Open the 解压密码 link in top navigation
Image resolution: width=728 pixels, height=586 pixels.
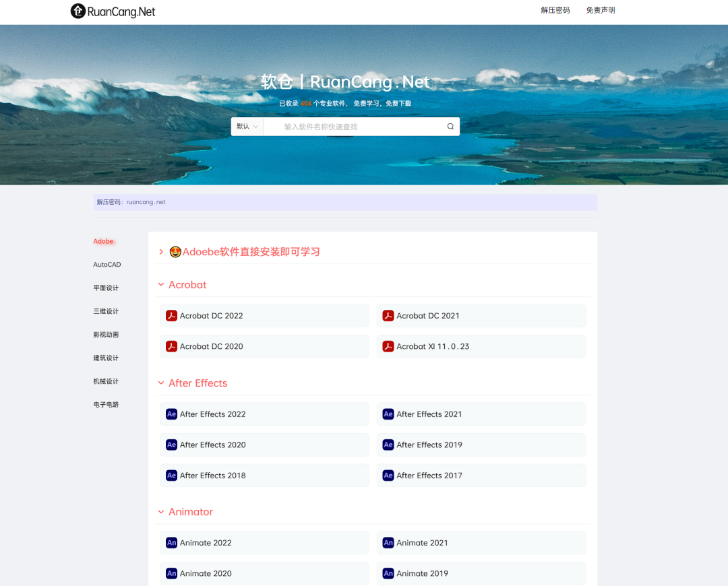[555, 10]
